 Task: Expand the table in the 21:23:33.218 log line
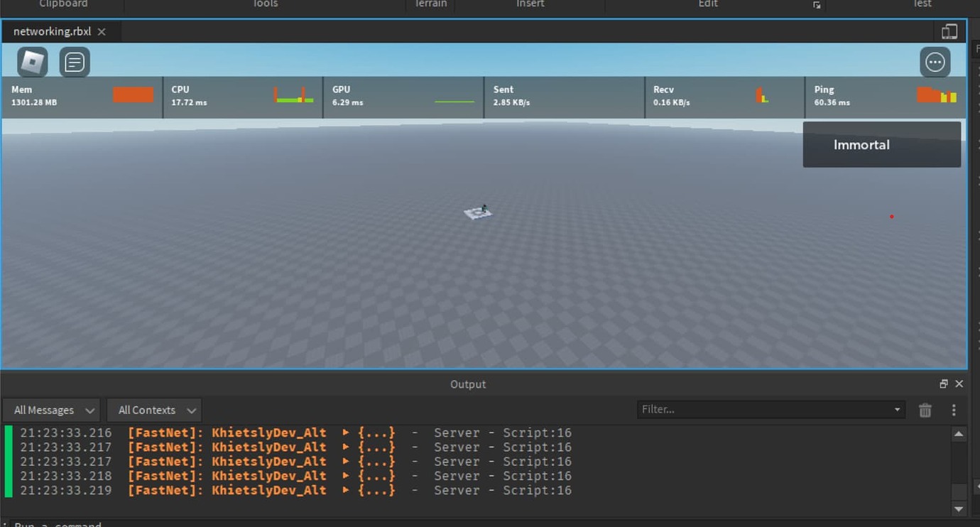[x=346, y=476]
